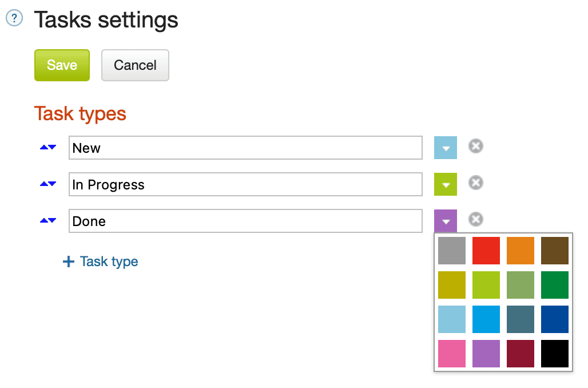Select the orange color swatch

[520, 250]
